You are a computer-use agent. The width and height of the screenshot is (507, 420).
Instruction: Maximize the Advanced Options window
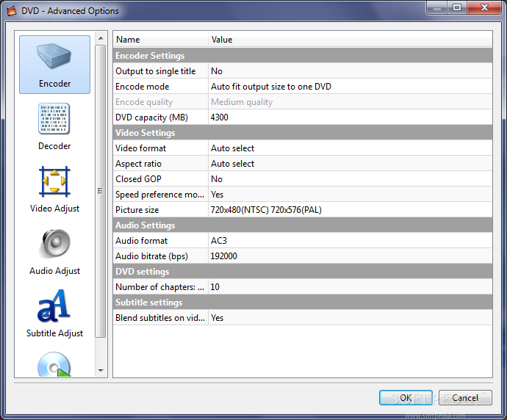(x=457, y=7)
